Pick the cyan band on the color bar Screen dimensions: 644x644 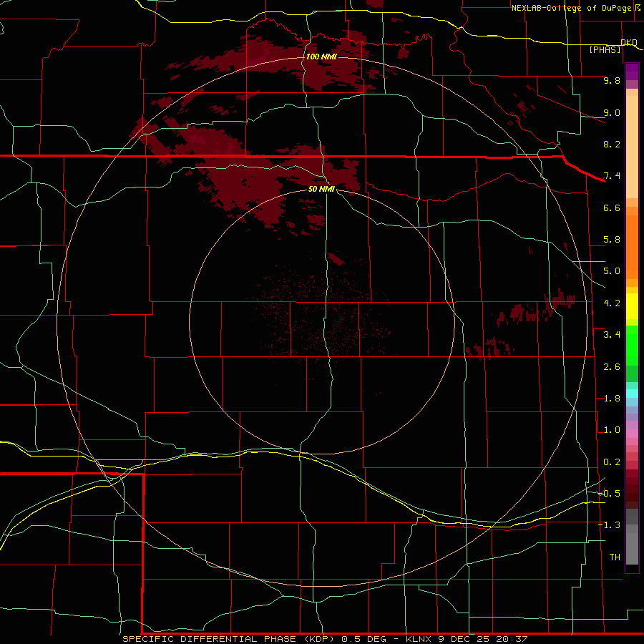pos(632,394)
